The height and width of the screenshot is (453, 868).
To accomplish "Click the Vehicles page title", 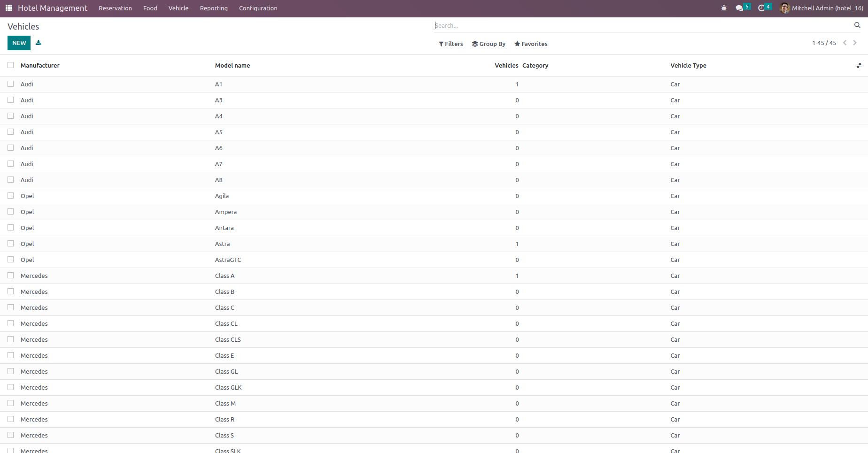I will coord(23,26).
